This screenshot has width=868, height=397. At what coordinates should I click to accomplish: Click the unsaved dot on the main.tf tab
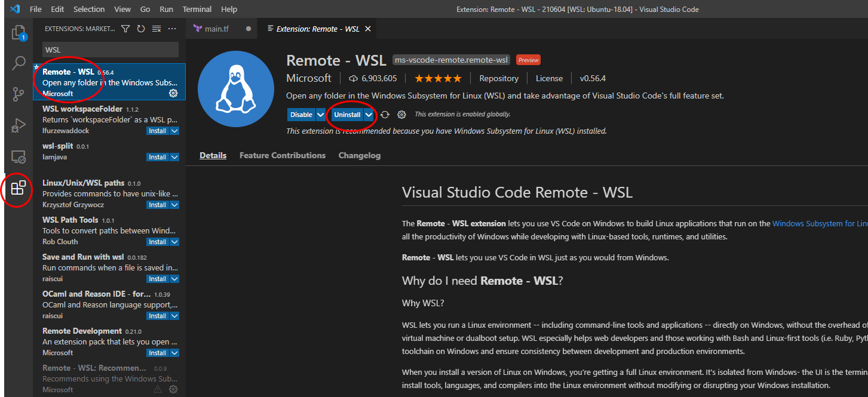pos(249,29)
